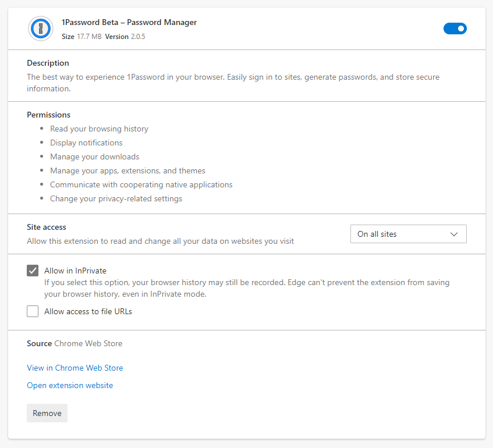
Task: Click the 1Password Beta – Password Manager title
Action: pos(129,23)
